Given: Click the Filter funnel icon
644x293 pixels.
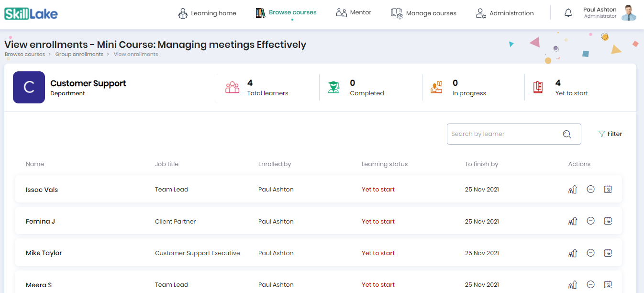Looking at the screenshot, I should pos(602,134).
